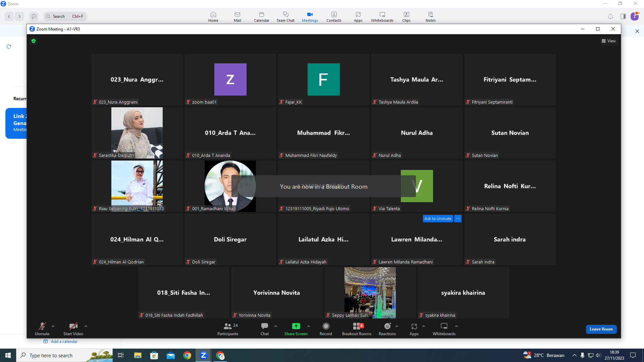This screenshot has width=644, height=362.
Task: Open the weather widget showing 28°C Berawan
Action: pyautogui.click(x=544, y=355)
